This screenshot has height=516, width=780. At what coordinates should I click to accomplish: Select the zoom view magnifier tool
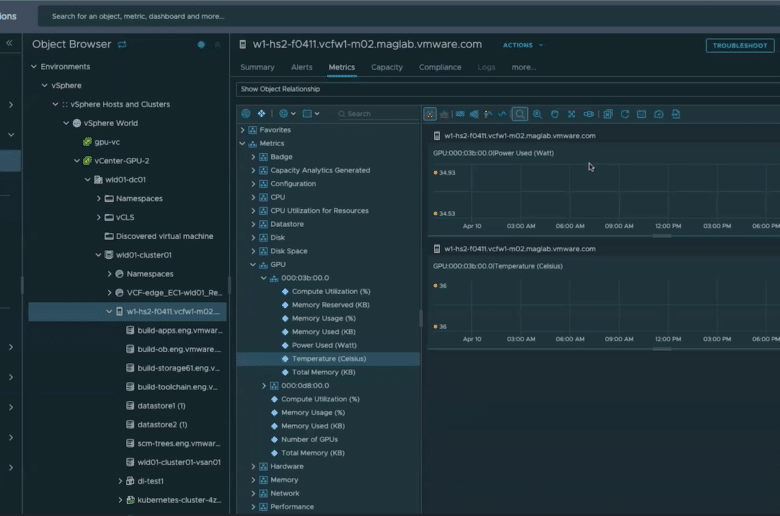pos(520,114)
